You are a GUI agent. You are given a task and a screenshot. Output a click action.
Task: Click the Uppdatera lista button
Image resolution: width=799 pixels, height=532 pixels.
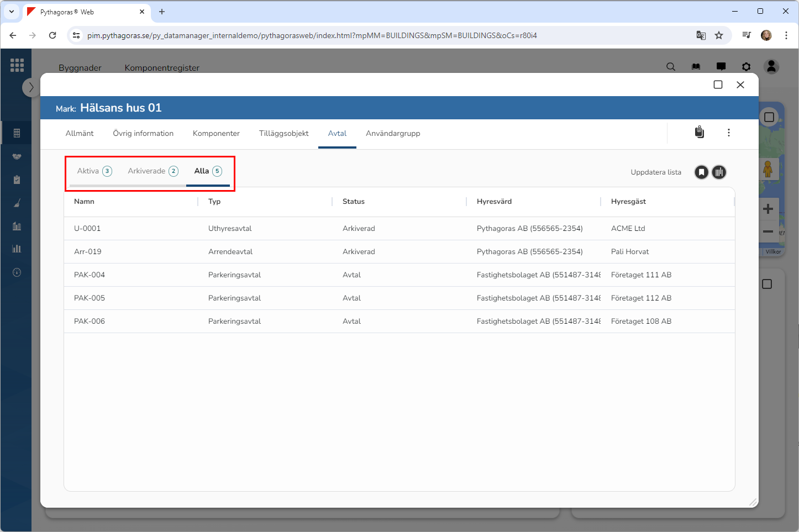pyautogui.click(x=655, y=172)
